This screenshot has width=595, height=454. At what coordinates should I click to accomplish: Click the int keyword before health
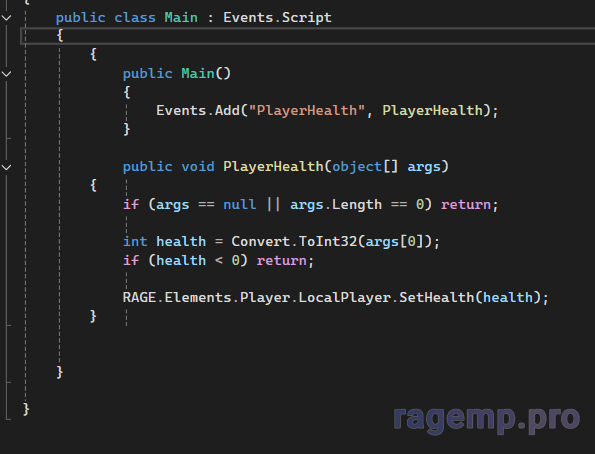click(135, 241)
